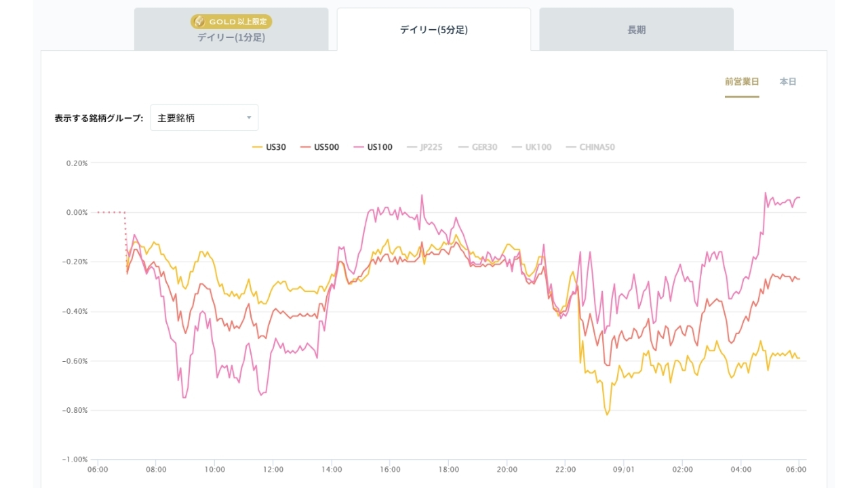Click the yellow US30 legend line marker
Image resolution: width=868 pixels, height=488 pixels.
(x=257, y=147)
